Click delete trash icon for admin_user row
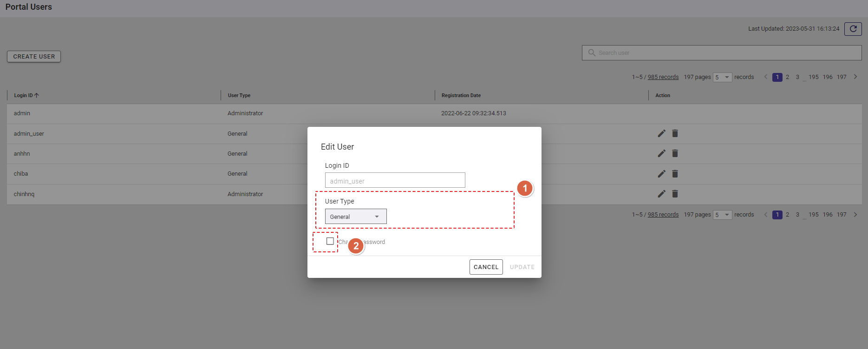The width and height of the screenshot is (868, 349). (x=675, y=134)
